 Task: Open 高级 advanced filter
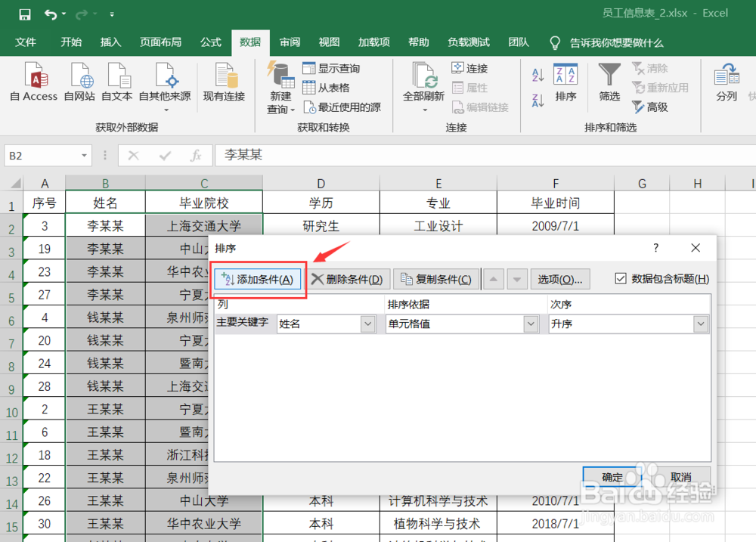coord(650,107)
